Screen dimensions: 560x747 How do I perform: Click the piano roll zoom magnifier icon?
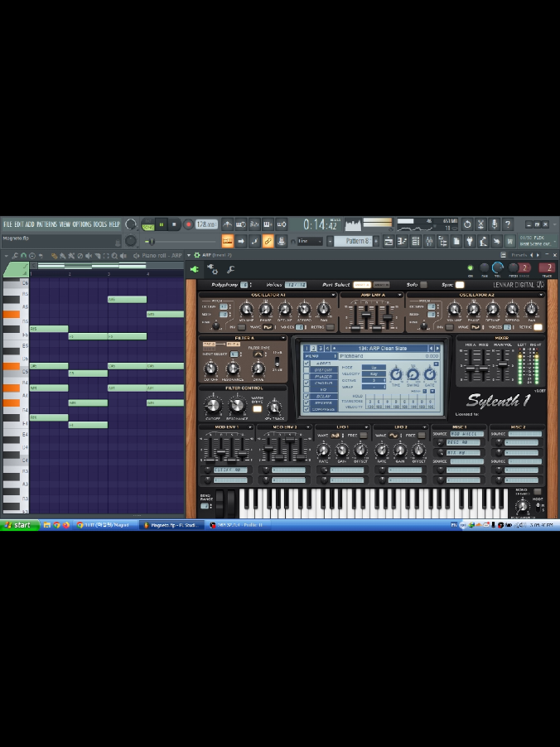(114, 256)
